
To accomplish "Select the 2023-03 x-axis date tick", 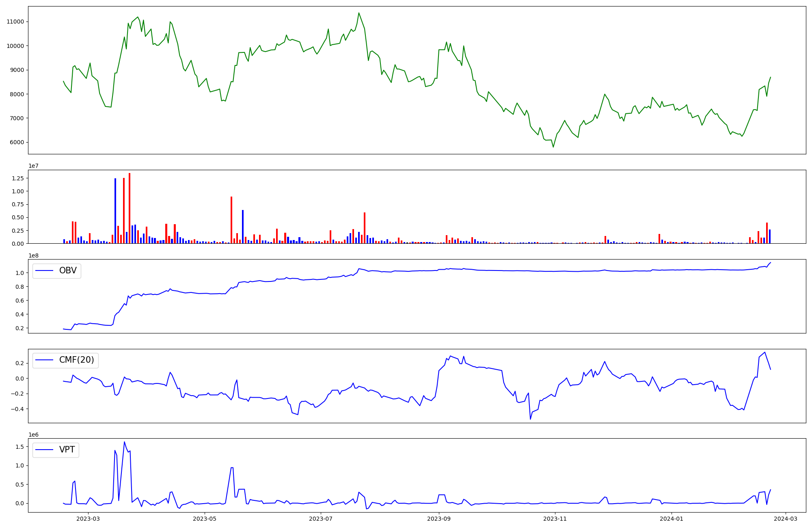I will pos(88,519).
